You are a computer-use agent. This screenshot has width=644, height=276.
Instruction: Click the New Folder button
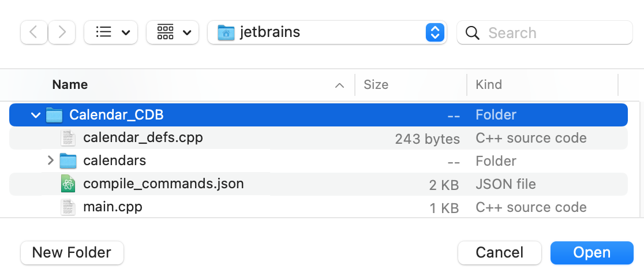[72, 252]
